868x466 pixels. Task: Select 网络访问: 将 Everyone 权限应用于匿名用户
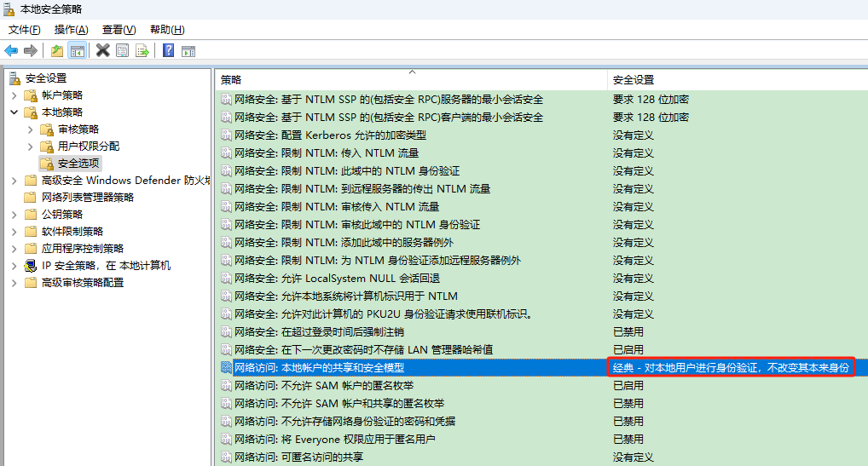(x=334, y=440)
